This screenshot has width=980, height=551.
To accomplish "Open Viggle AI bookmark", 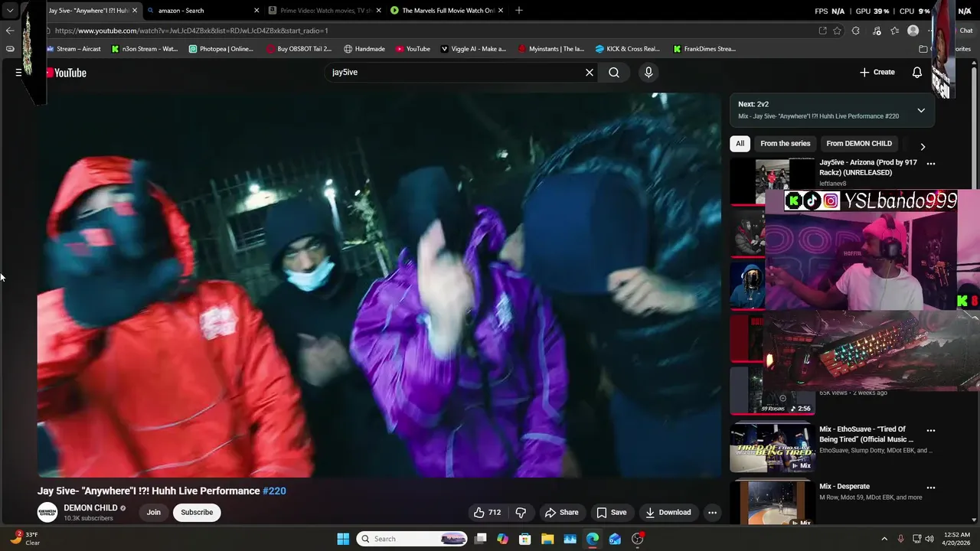I will 473,49.
